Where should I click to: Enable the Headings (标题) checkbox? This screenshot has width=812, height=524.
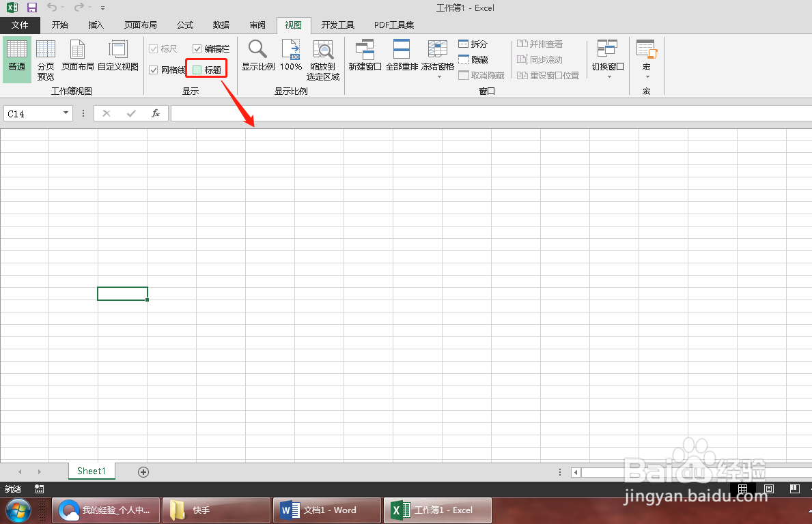coord(197,70)
